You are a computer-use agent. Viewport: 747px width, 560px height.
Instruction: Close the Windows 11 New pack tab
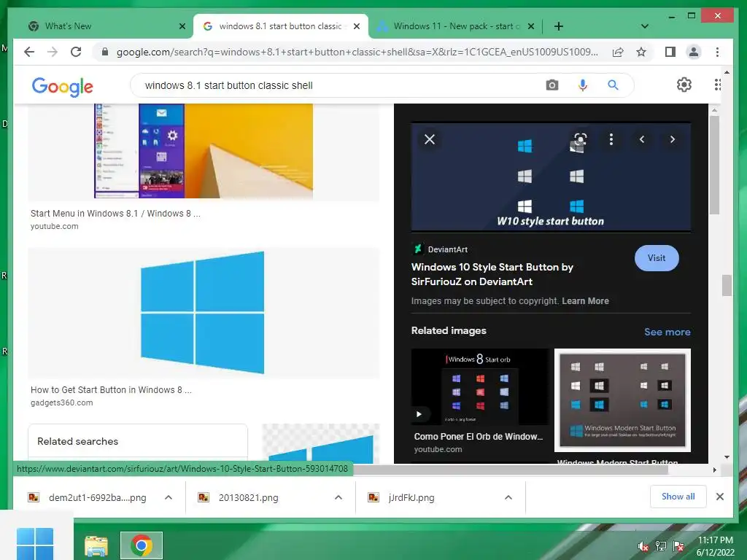click(531, 26)
